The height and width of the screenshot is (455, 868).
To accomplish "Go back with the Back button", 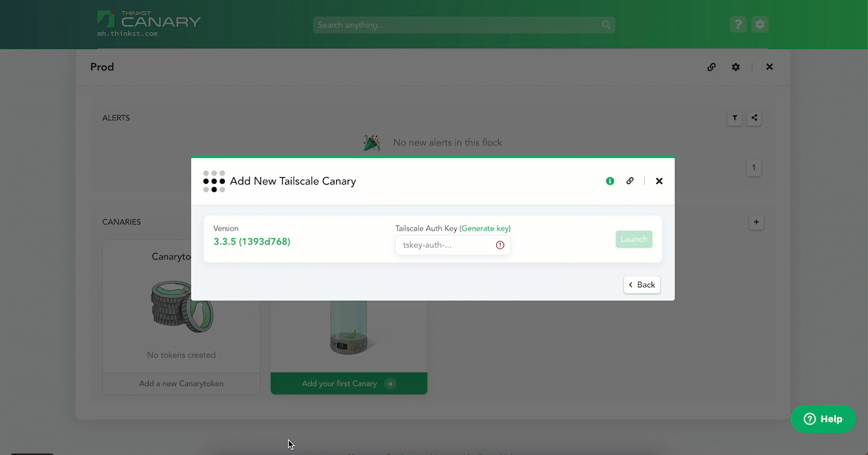I will tap(642, 285).
